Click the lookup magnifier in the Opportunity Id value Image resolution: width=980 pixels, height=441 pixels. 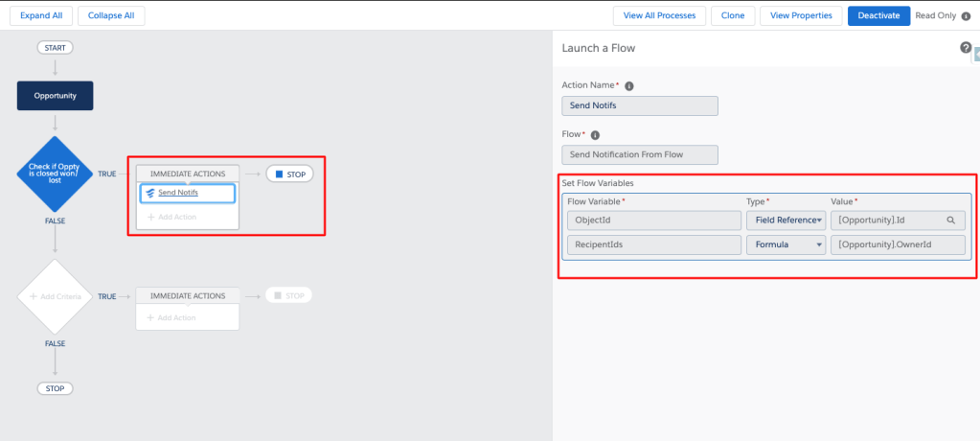[x=950, y=220]
